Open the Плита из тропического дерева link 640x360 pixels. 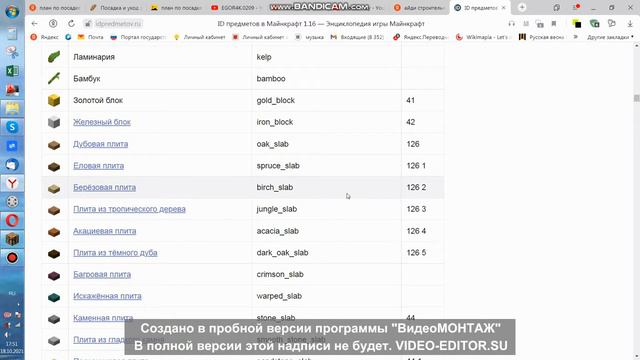129,209
